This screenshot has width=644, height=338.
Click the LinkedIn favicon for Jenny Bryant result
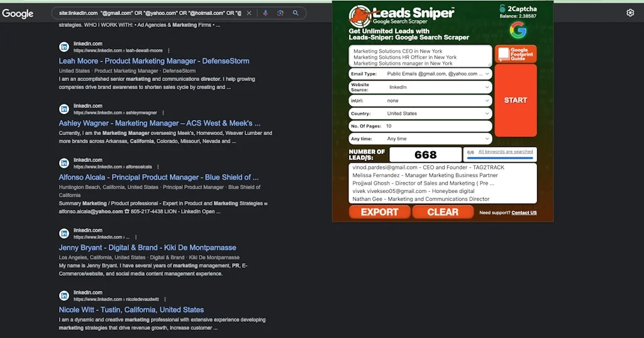tap(64, 234)
